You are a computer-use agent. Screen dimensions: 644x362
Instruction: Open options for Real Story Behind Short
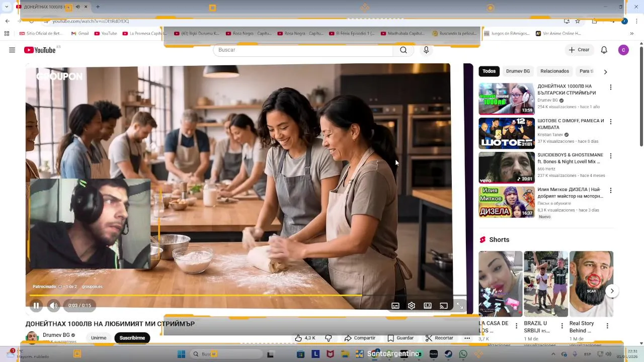point(607,326)
